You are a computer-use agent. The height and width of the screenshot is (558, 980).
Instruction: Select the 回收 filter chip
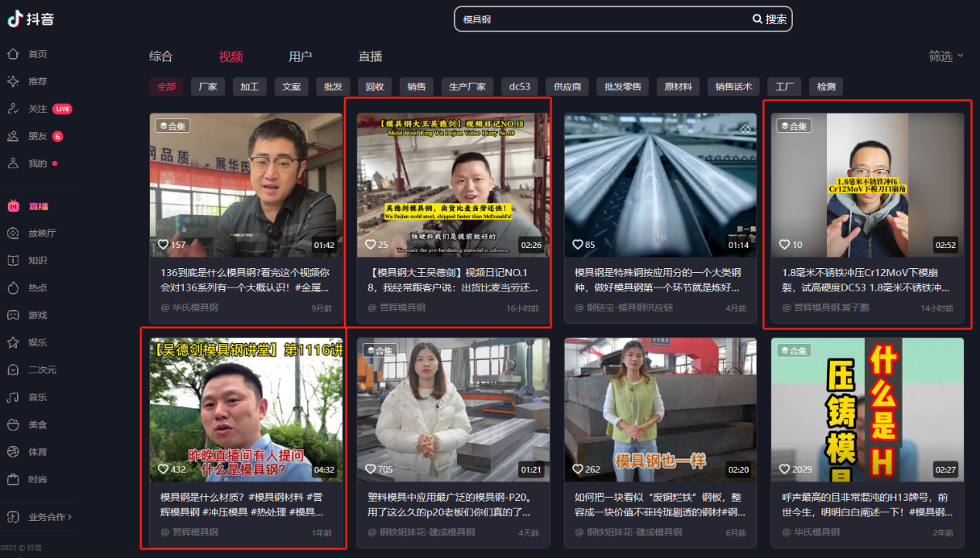coord(375,87)
